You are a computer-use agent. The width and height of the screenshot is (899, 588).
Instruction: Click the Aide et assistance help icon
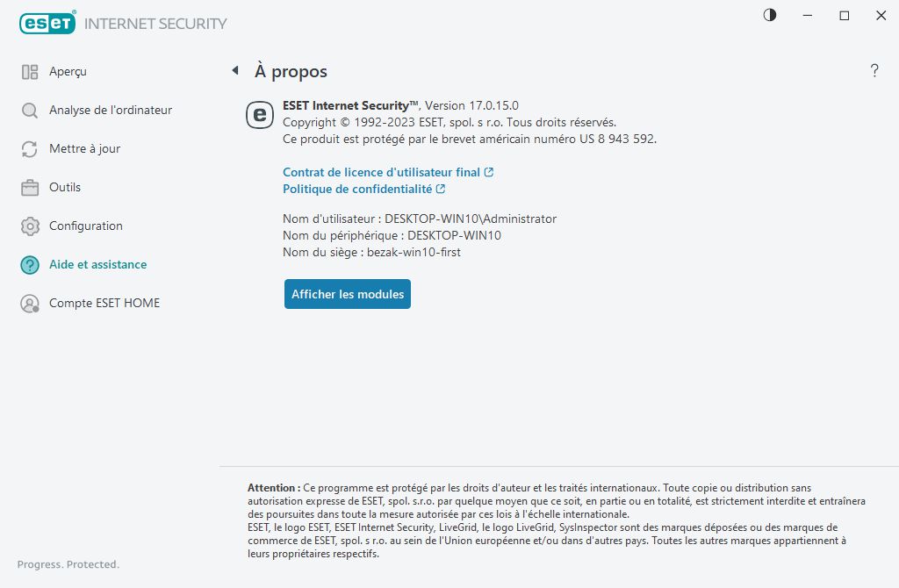tap(31, 264)
